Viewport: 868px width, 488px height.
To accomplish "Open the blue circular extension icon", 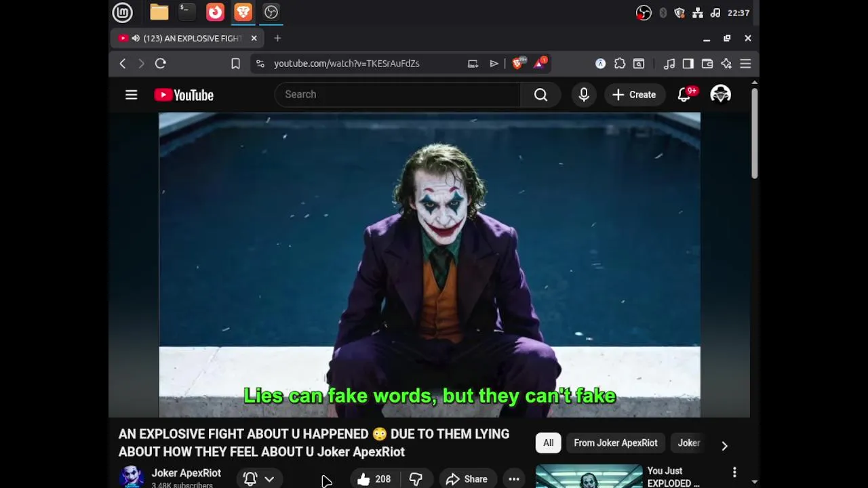I will pos(600,64).
